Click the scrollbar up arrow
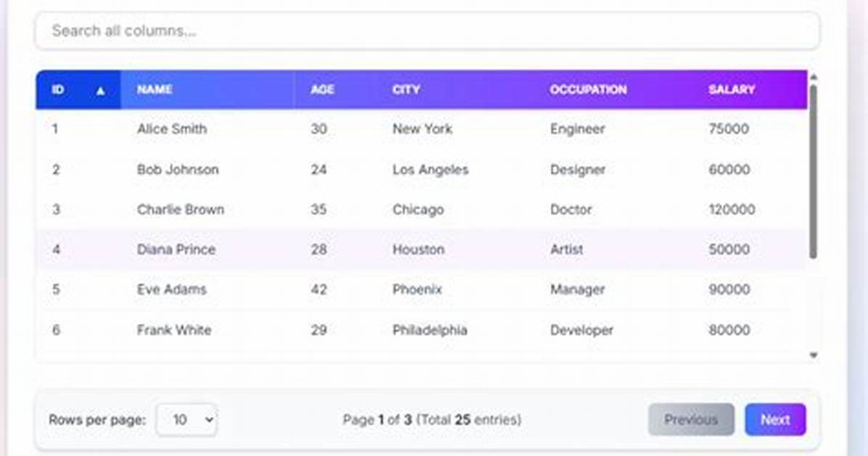 point(813,77)
